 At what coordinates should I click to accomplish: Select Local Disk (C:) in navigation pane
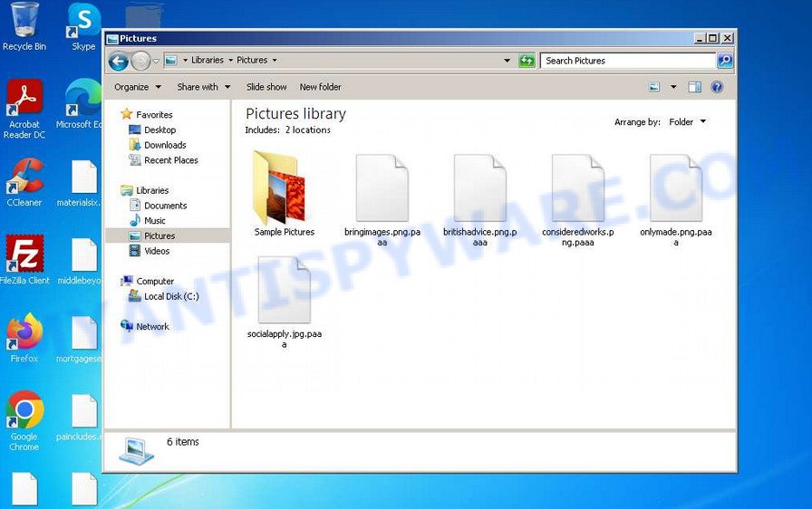pyautogui.click(x=170, y=296)
